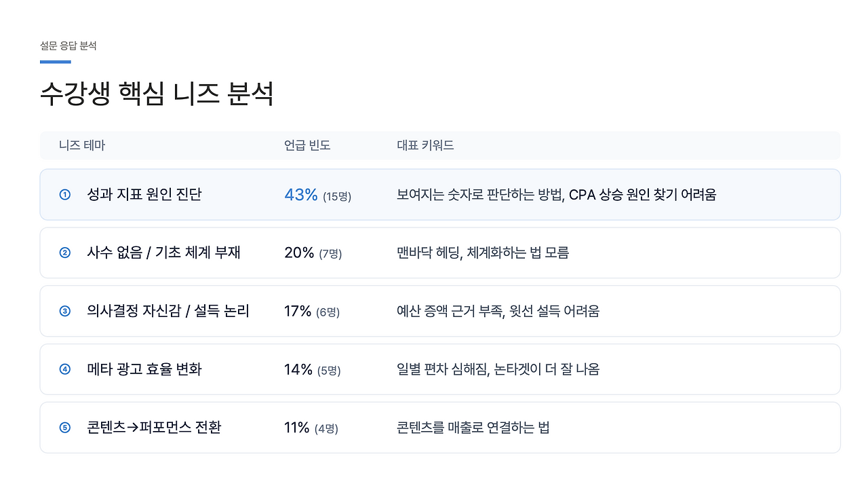Click the circled number 5 icon
This screenshot has width=868, height=484.
(x=65, y=428)
